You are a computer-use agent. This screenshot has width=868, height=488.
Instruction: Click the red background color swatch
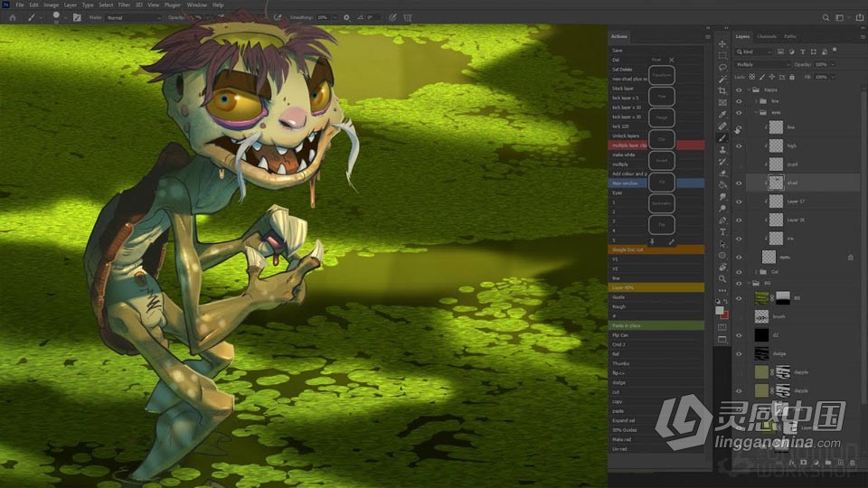(724, 315)
